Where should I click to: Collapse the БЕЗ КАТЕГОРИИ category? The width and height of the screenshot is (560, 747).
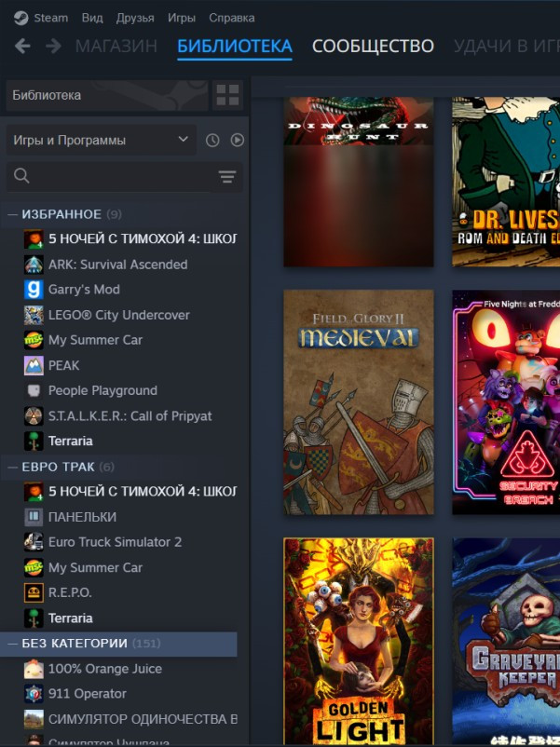click(12, 644)
